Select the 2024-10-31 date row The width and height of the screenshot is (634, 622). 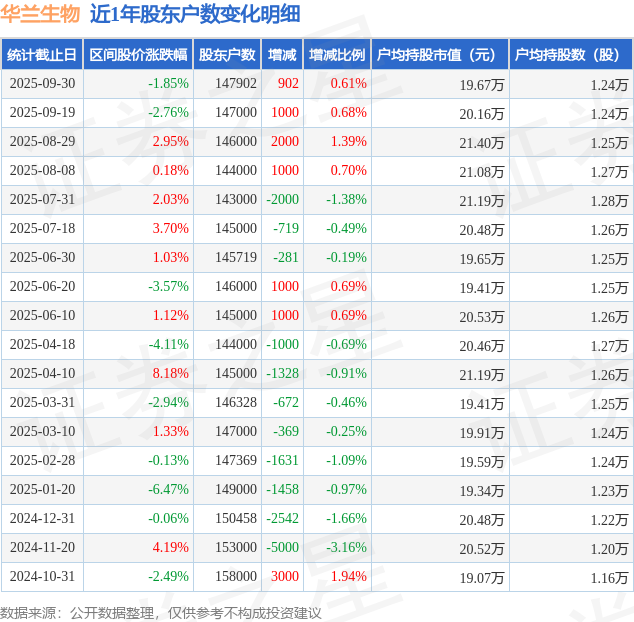pyautogui.click(x=42, y=577)
